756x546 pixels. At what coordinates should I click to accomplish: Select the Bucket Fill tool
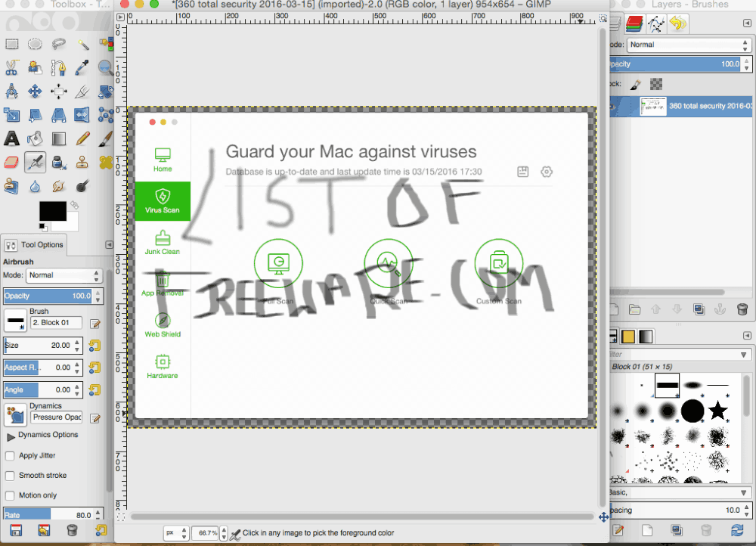[x=35, y=138]
